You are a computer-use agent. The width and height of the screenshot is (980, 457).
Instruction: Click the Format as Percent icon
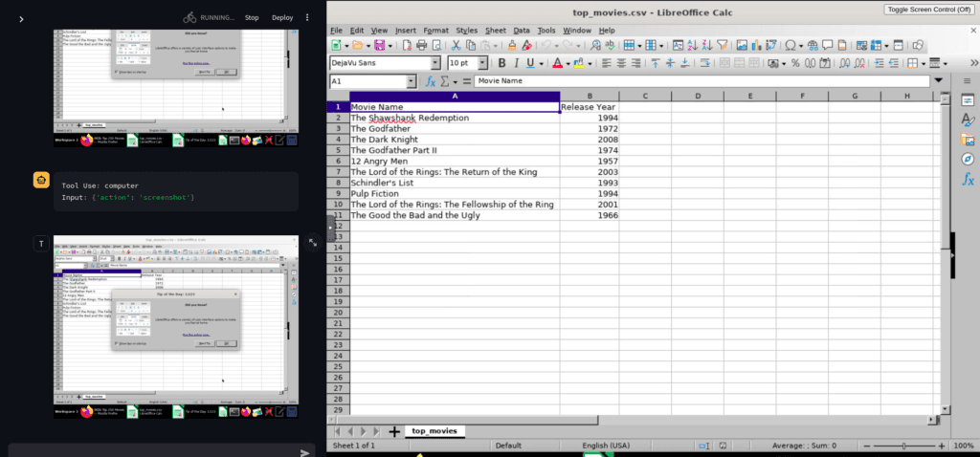tap(795, 63)
